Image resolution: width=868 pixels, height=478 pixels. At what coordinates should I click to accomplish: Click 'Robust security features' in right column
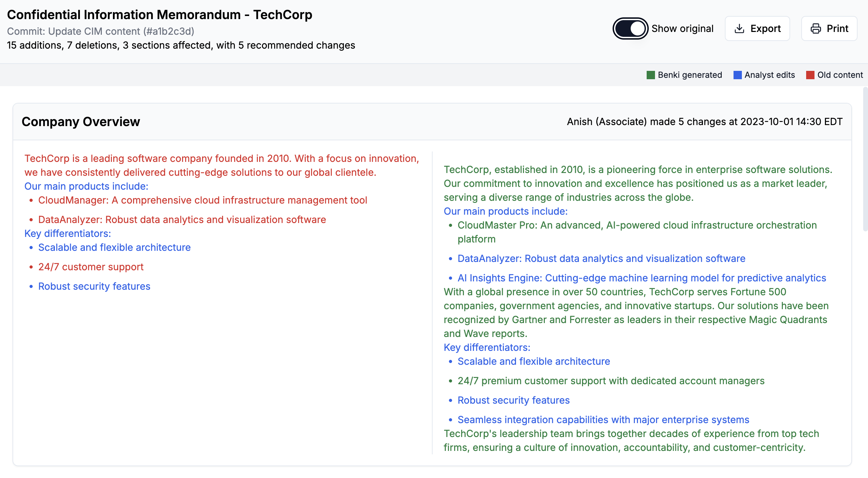click(514, 400)
